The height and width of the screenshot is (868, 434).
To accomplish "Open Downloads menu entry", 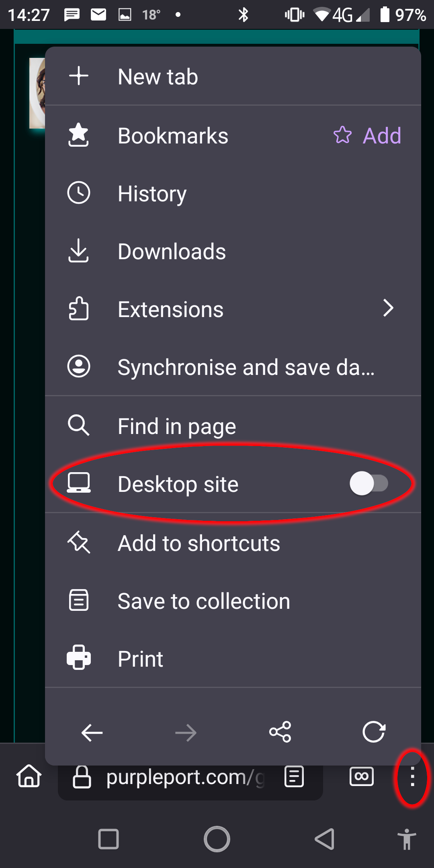I will (233, 251).
